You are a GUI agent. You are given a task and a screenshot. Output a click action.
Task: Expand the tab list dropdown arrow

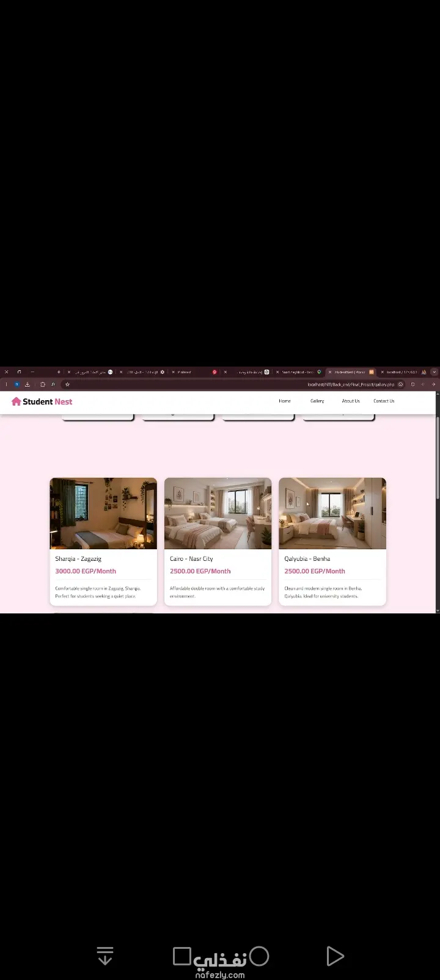(x=434, y=371)
